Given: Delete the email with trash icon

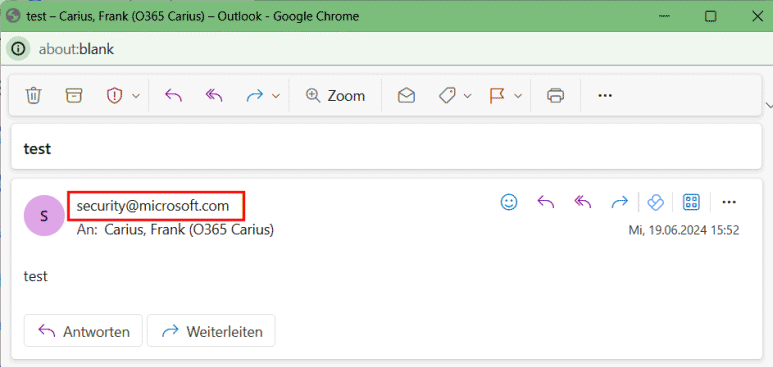Looking at the screenshot, I should pyautogui.click(x=33, y=95).
